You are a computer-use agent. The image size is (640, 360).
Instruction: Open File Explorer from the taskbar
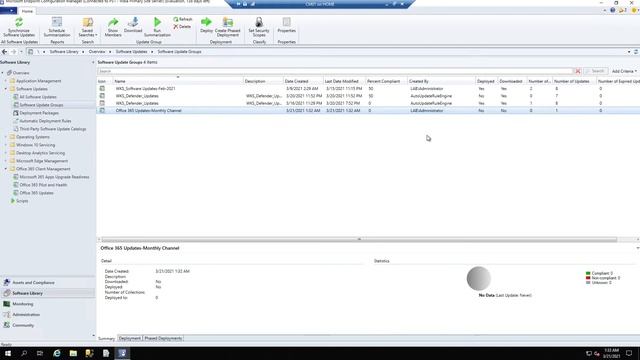pyautogui.click(x=73, y=353)
